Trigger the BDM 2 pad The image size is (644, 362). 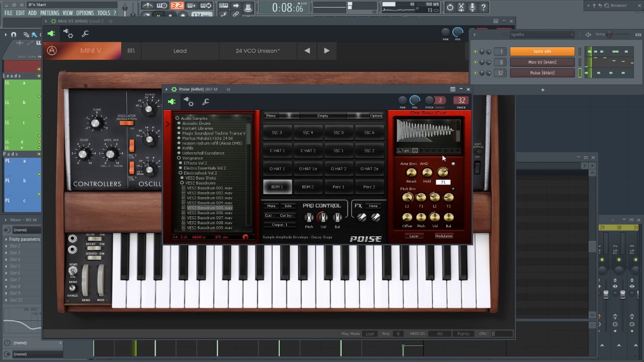point(308,187)
